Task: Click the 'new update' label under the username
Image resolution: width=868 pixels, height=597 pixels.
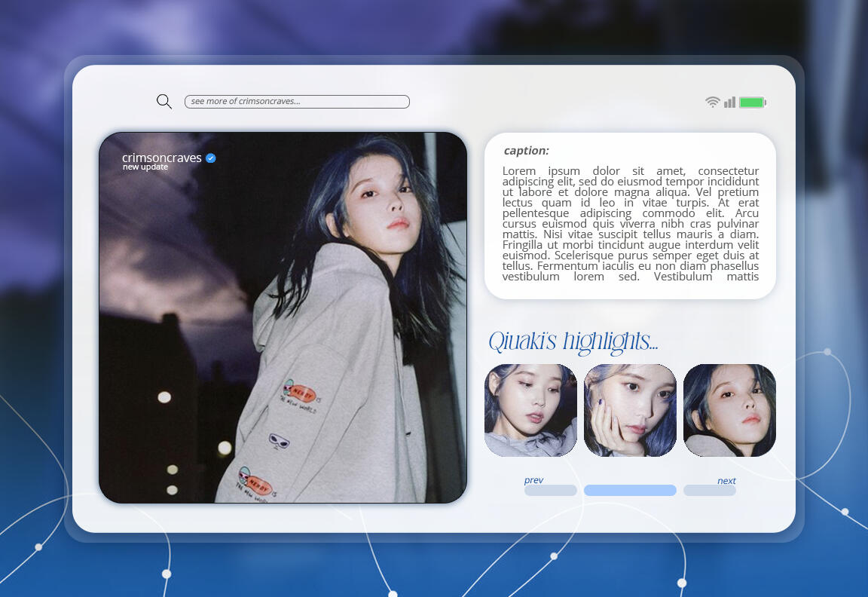Action: point(145,167)
